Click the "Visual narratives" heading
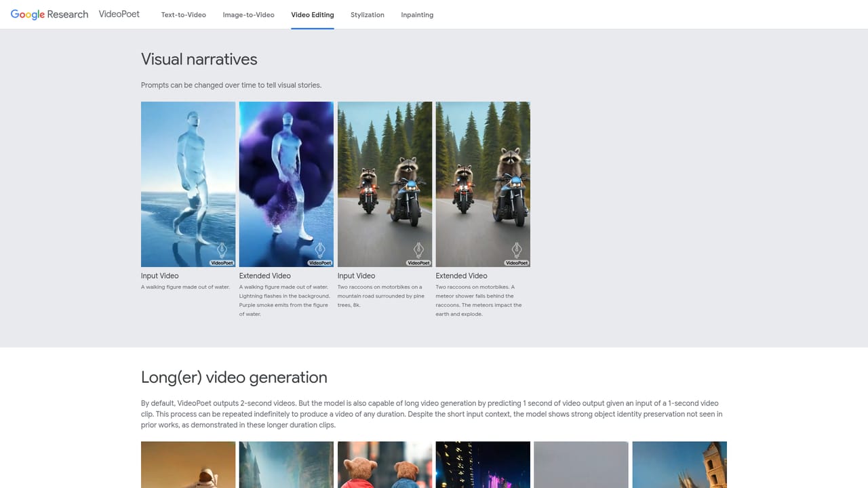868x488 pixels. 199,60
